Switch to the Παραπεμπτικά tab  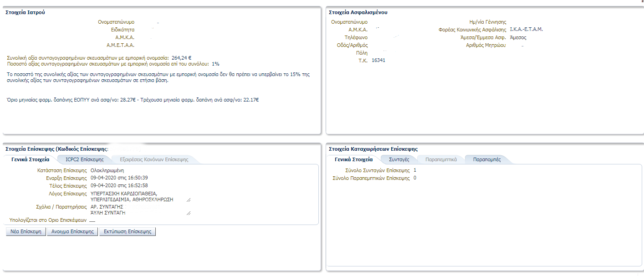click(x=440, y=159)
